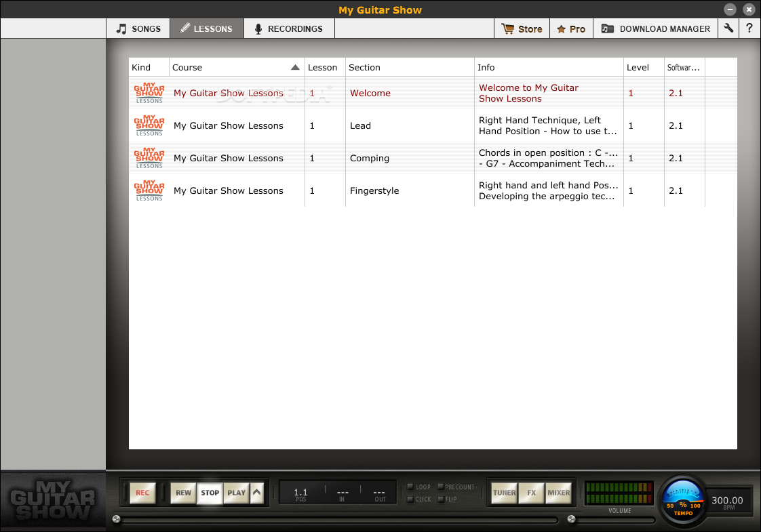Click the Level column header
This screenshot has height=532, width=761.
(x=644, y=67)
